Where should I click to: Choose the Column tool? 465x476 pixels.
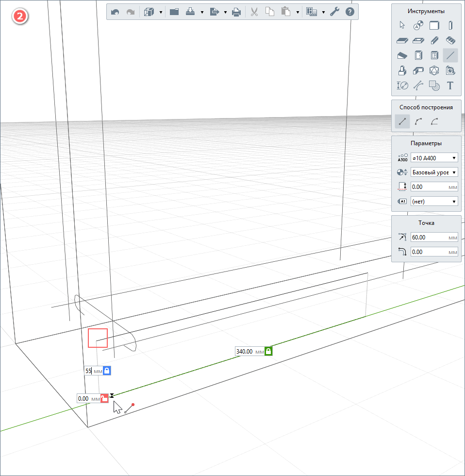click(450, 25)
